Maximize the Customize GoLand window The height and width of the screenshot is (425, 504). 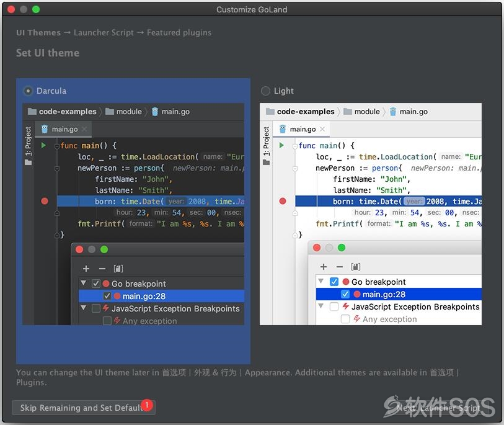[36, 9]
